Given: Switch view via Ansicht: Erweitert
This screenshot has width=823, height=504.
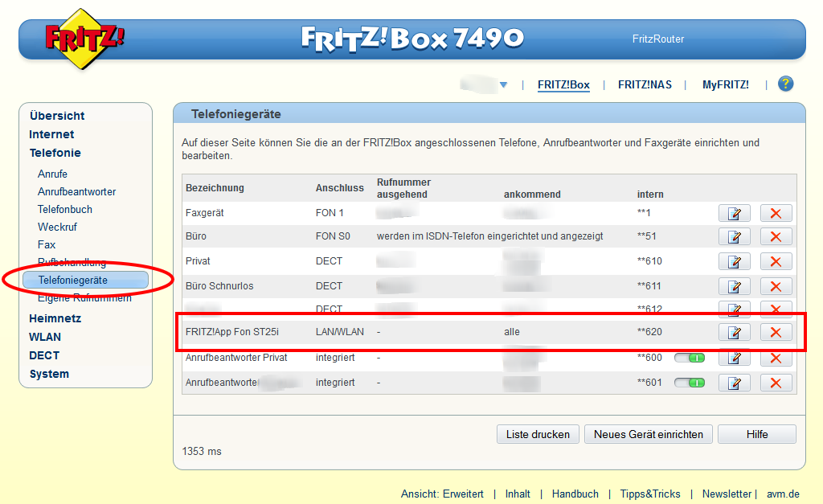Looking at the screenshot, I should 442,494.
